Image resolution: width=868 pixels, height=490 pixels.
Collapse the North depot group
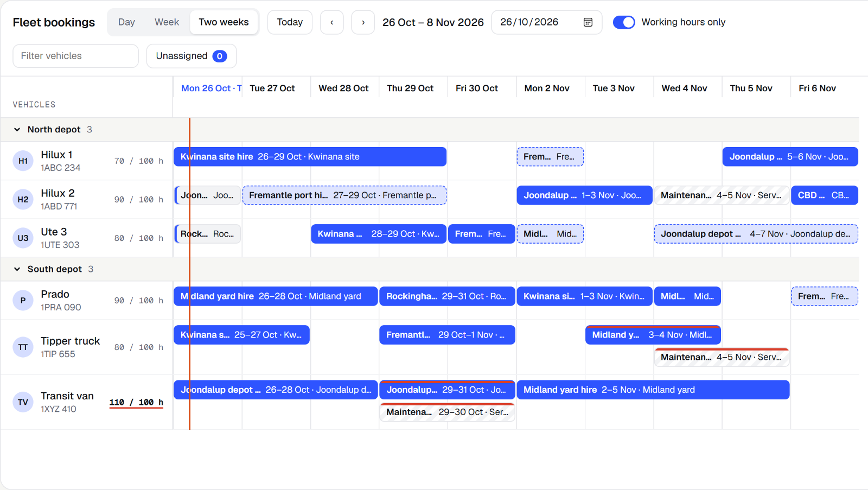[17, 130]
